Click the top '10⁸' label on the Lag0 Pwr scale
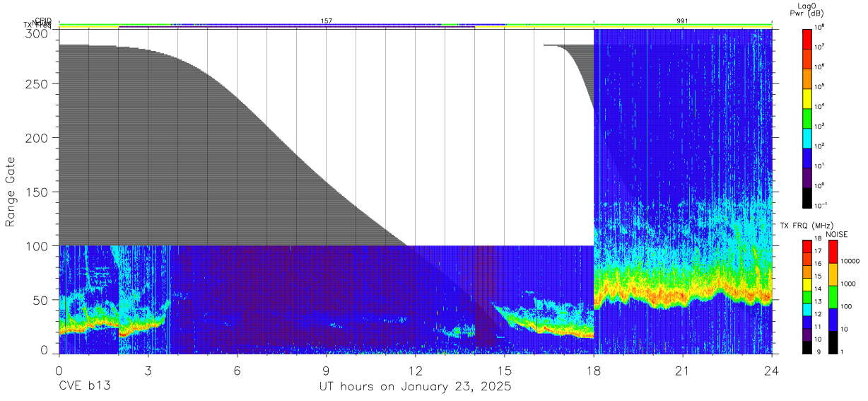Image resolution: width=868 pixels, height=401 pixels. click(820, 28)
